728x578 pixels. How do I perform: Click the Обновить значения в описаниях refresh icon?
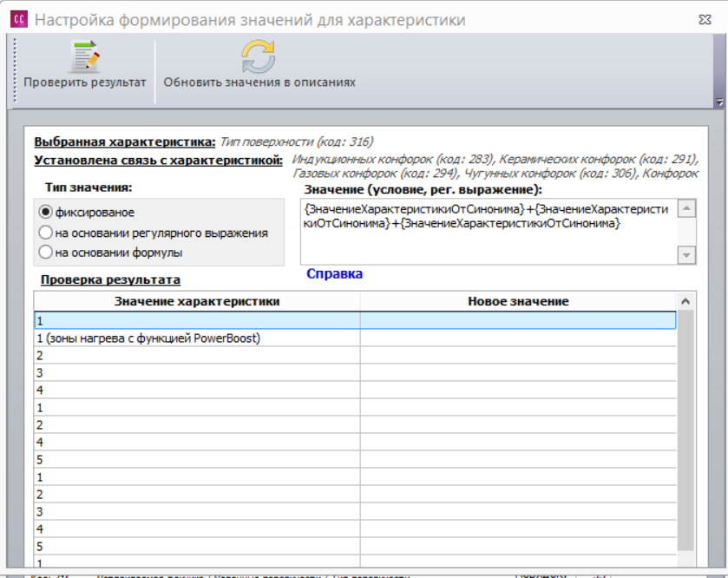(x=259, y=56)
